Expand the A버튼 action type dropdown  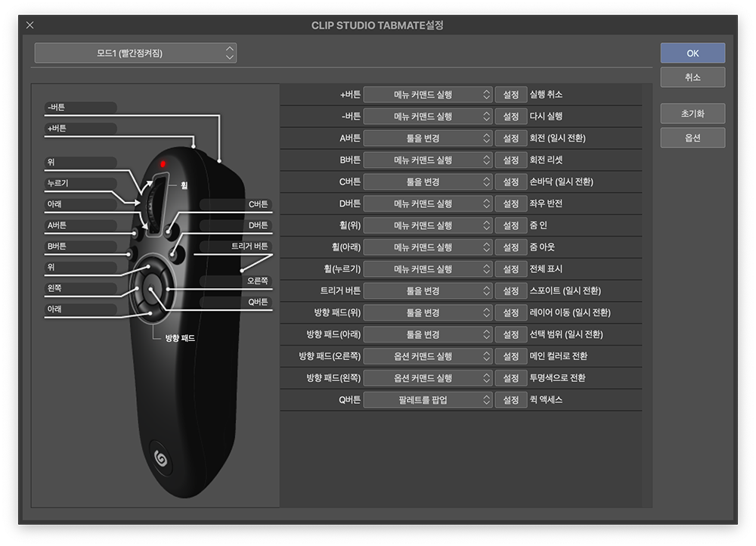pos(429,138)
